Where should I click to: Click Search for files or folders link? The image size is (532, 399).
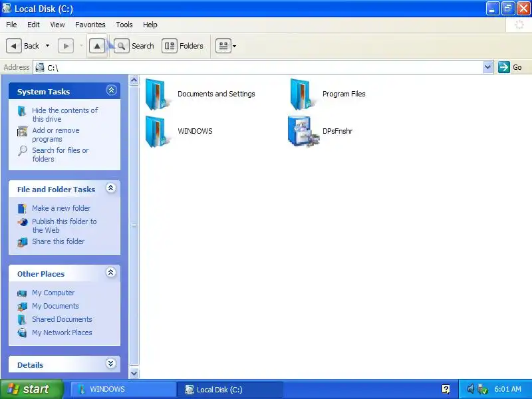pyautogui.click(x=60, y=154)
